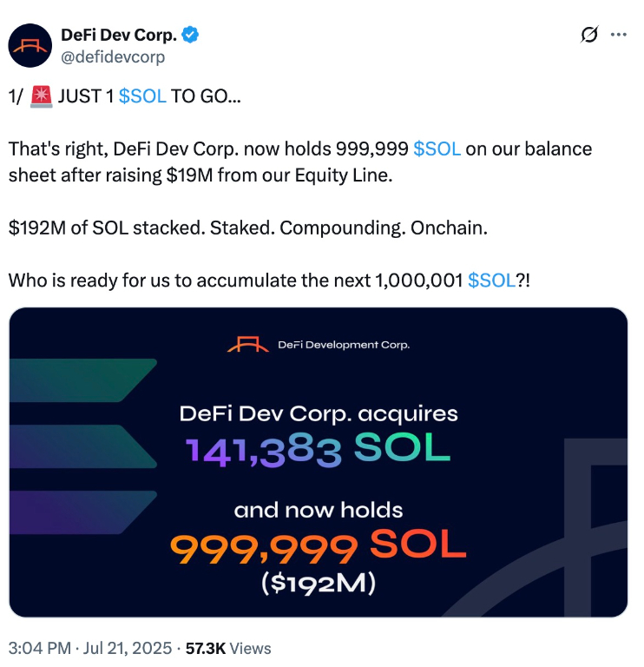
Task: Open the DeFi Dev Corp. display name
Action: click(119, 36)
